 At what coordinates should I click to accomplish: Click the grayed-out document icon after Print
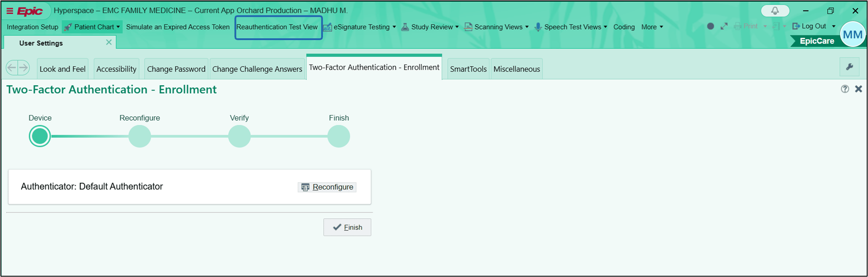pos(776,26)
